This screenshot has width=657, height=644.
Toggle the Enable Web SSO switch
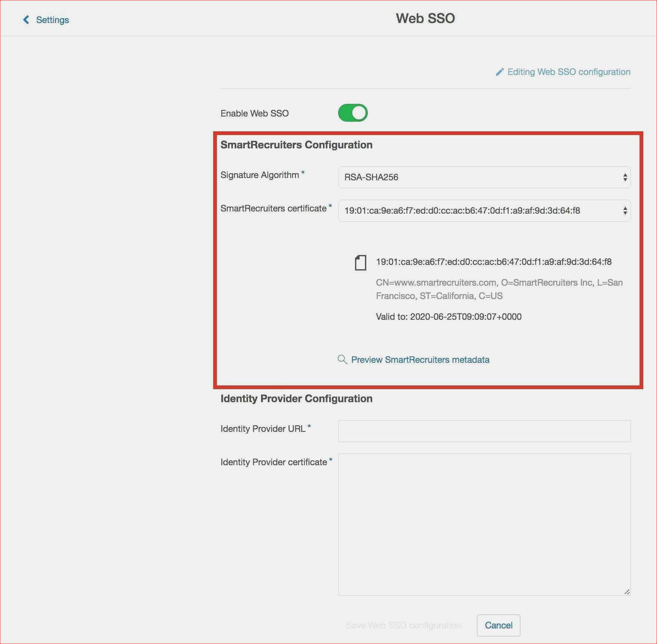point(353,113)
